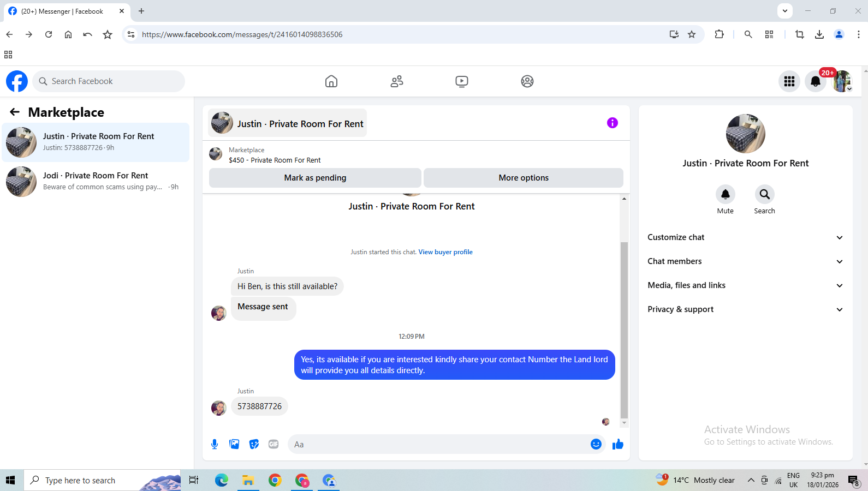Open the Facebook home logo
This screenshot has width=868, height=491.
[17, 81]
